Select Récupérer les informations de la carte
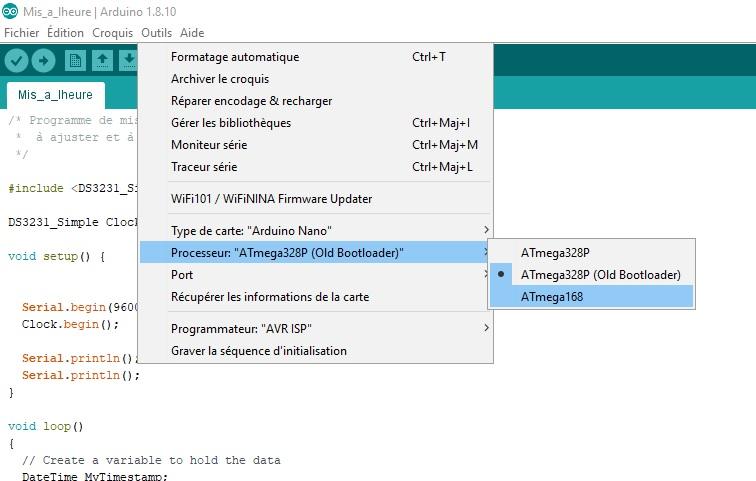 point(316,297)
